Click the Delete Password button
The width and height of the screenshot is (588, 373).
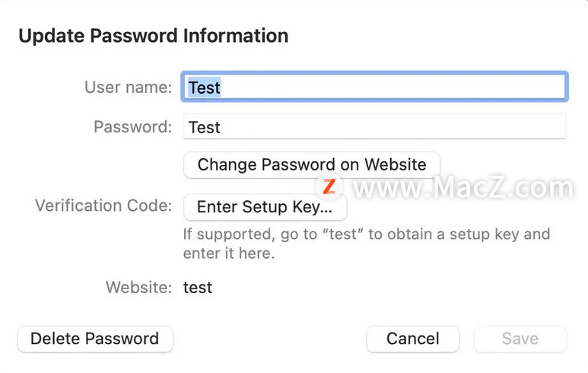[95, 339]
